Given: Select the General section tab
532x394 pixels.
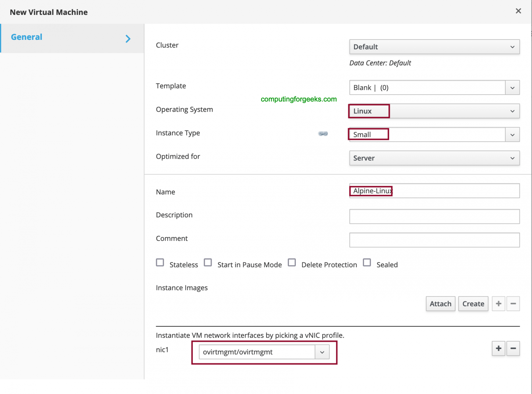Looking at the screenshot, I should (x=27, y=37).
